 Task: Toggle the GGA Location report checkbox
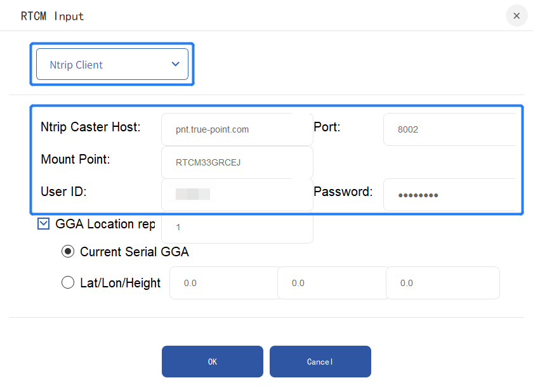(x=44, y=223)
